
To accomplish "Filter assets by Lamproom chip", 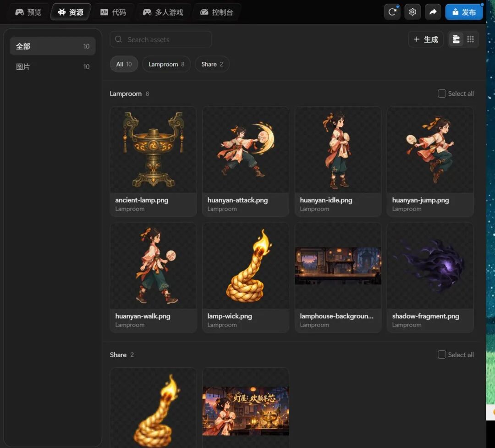I will (x=166, y=64).
